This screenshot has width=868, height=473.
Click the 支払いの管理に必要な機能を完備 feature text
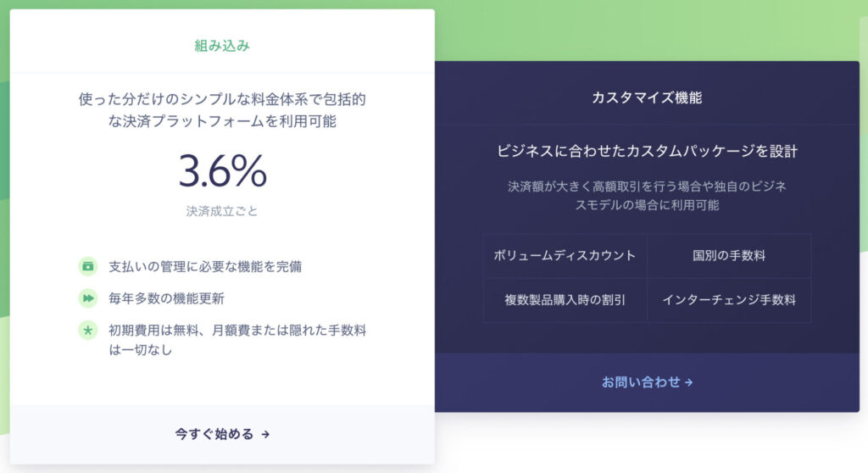pyautogui.click(x=205, y=266)
